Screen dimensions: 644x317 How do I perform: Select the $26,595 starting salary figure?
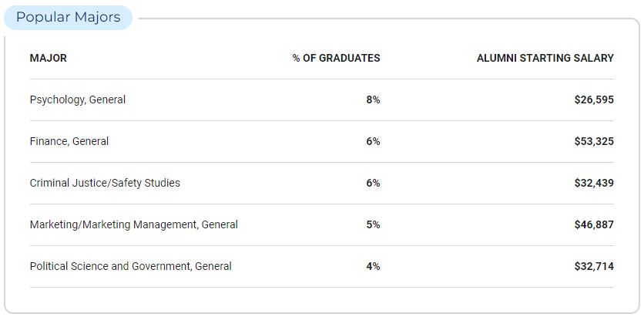click(594, 100)
